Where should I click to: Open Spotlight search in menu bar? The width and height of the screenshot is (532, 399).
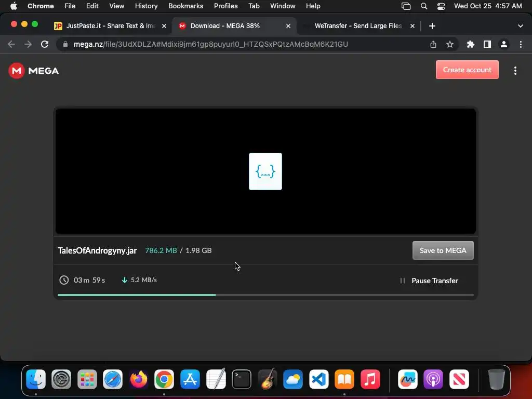424,6
